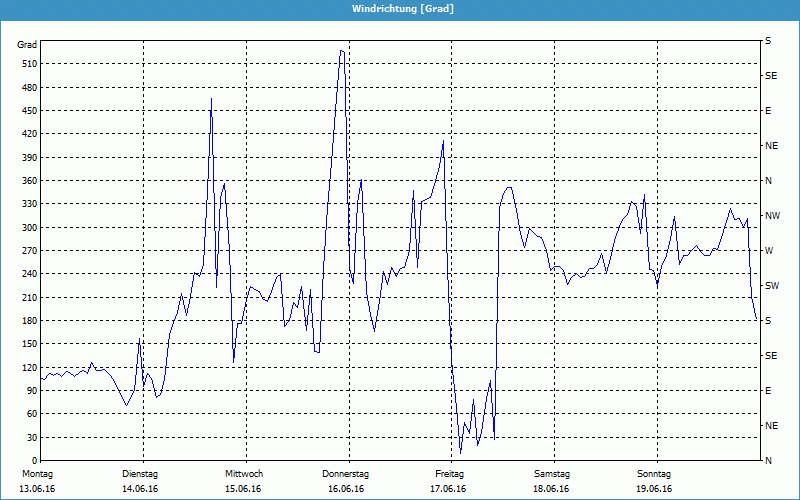
Task: Click the lowest dip of the line near Freitag
Action: [460, 453]
